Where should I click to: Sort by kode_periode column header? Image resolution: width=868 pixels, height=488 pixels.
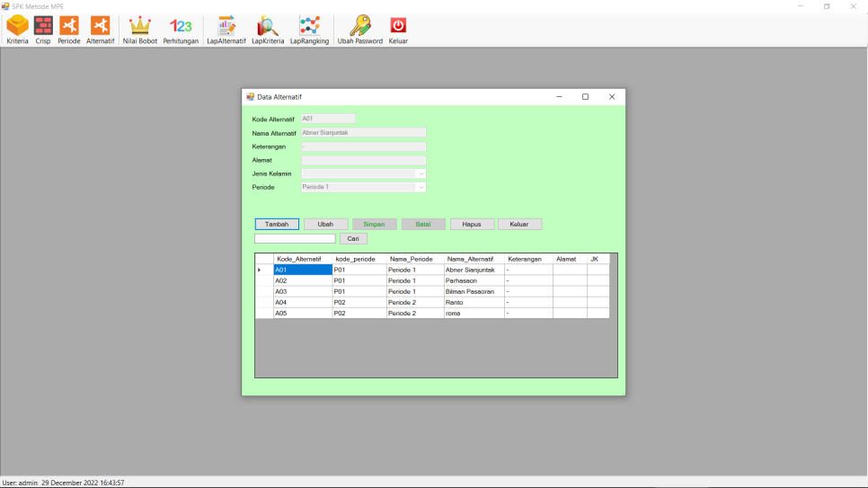coord(359,259)
